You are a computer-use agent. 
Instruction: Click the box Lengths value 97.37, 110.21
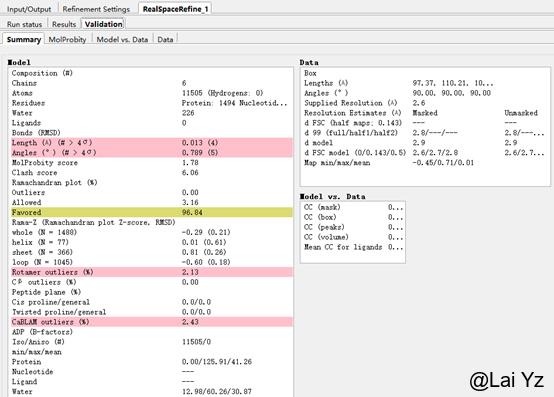click(453, 83)
